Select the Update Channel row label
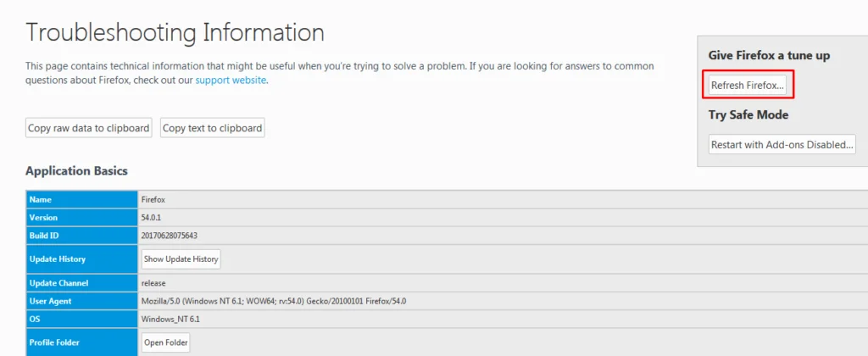The height and width of the screenshot is (356, 868). pyautogui.click(x=58, y=283)
